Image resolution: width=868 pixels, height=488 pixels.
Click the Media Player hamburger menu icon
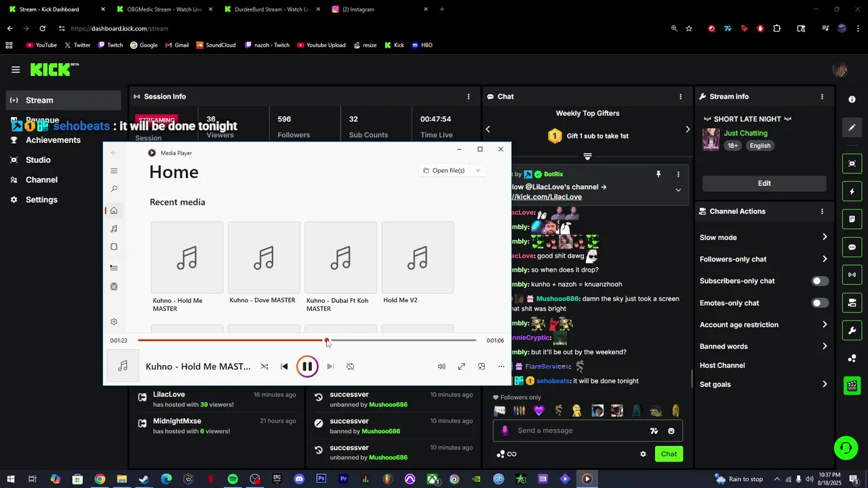point(114,171)
